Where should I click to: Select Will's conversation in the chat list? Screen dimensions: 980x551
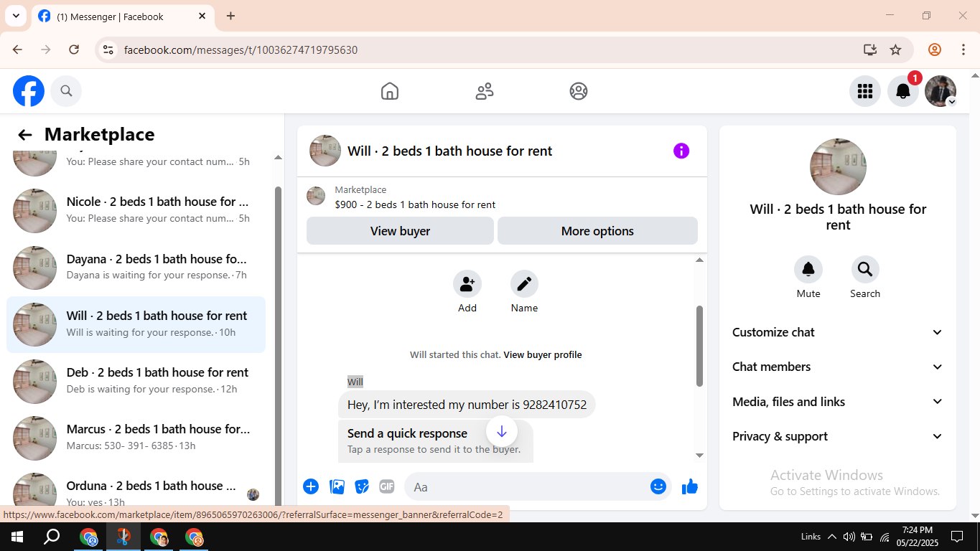[x=136, y=324]
